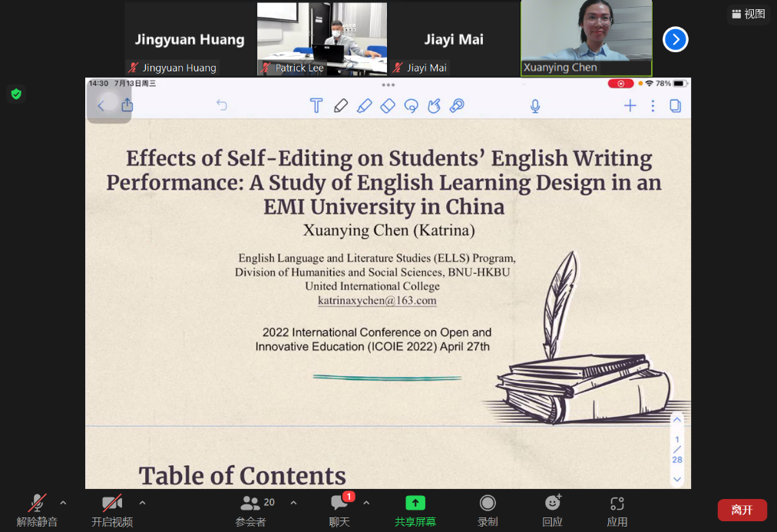Expand audio options arrow next to mute
The height and width of the screenshot is (532, 777).
[63, 503]
